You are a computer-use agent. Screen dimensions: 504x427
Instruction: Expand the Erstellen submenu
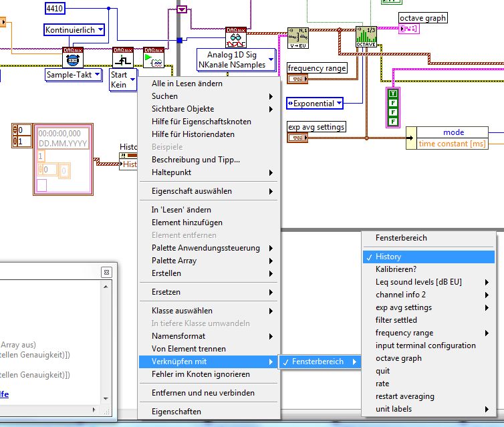(209, 273)
